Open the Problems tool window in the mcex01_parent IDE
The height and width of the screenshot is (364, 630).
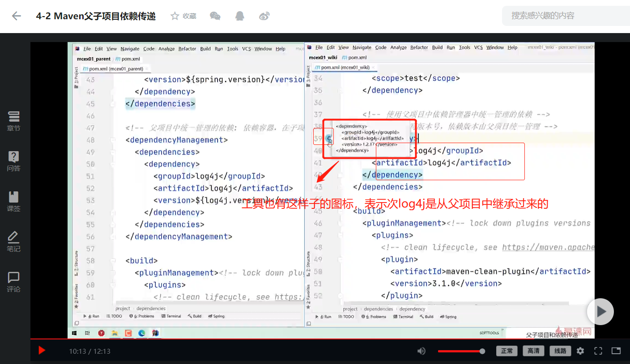142,316
